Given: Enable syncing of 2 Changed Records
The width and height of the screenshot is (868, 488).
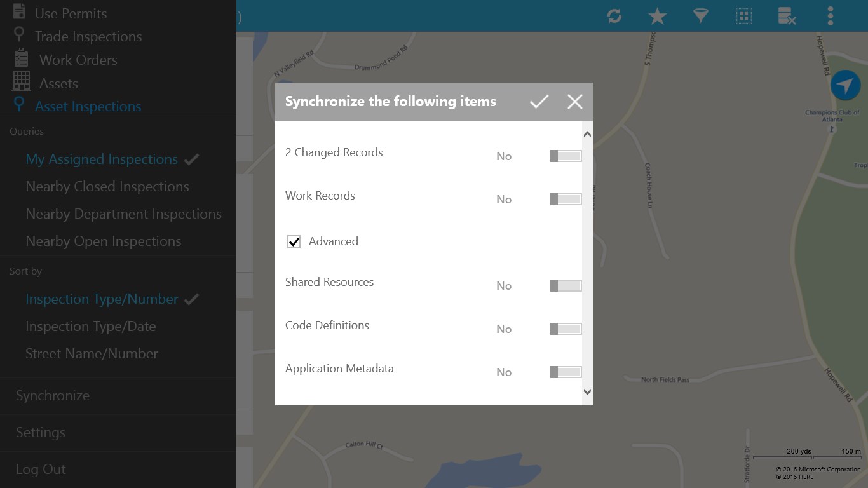Looking at the screenshot, I should (565, 156).
